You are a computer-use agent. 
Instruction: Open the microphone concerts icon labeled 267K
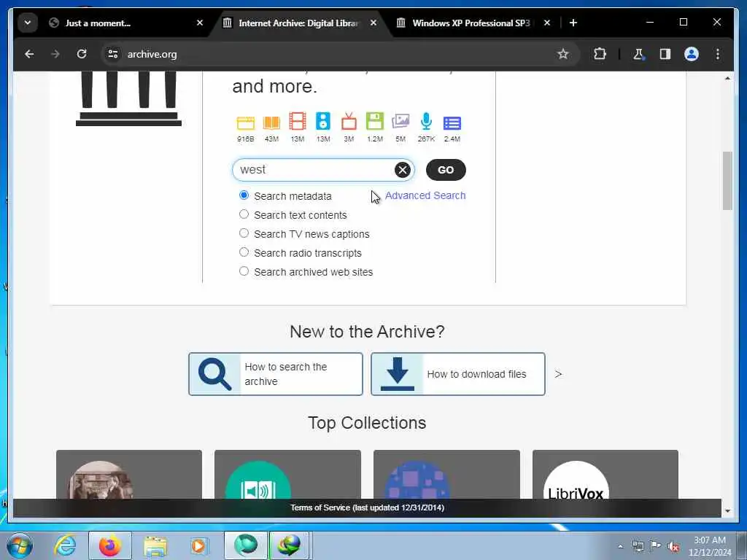click(x=426, y=122)
